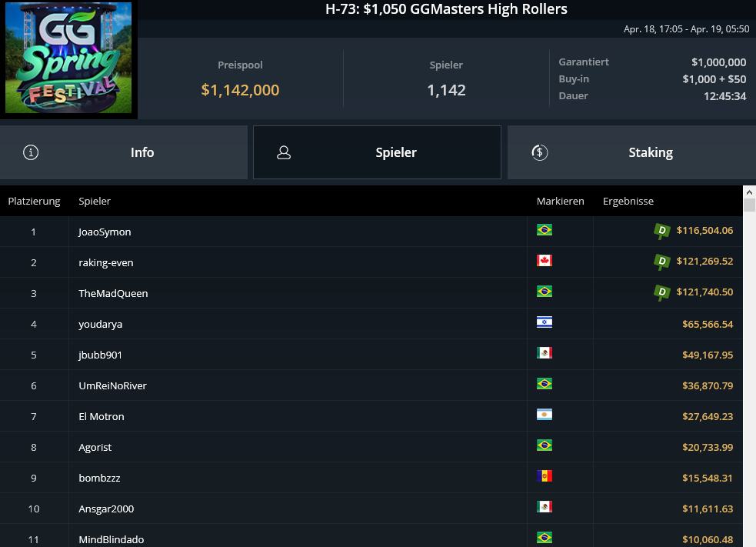Click the $10,060.48 result

coord(708,540)
